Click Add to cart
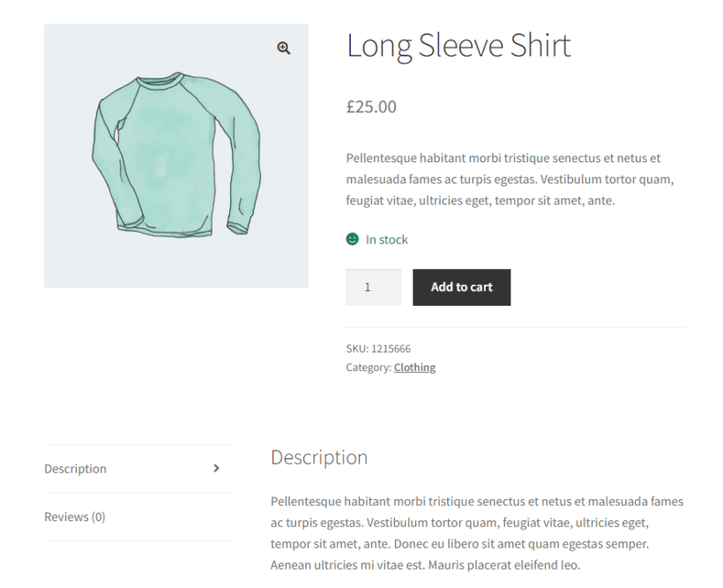This screenshot has width=723, height=588. [x=461, y=287]
